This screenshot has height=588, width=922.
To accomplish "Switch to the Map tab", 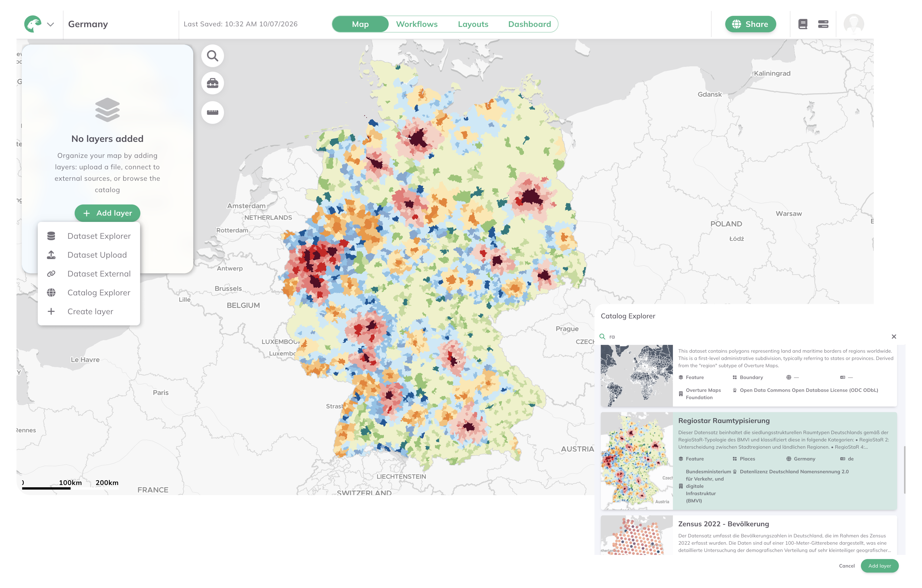I will [360, 24].
